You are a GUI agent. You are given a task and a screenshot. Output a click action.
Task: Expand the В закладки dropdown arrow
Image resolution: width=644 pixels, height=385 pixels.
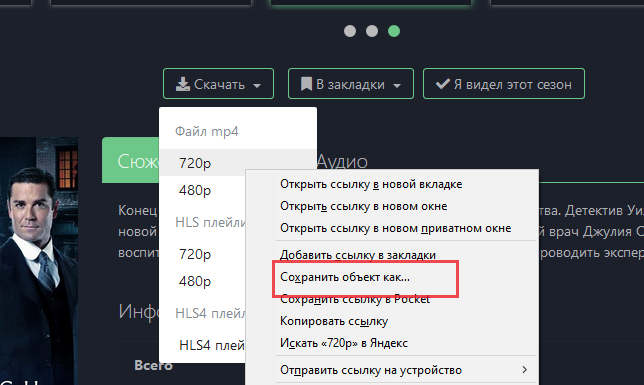(x=397, y=85)
